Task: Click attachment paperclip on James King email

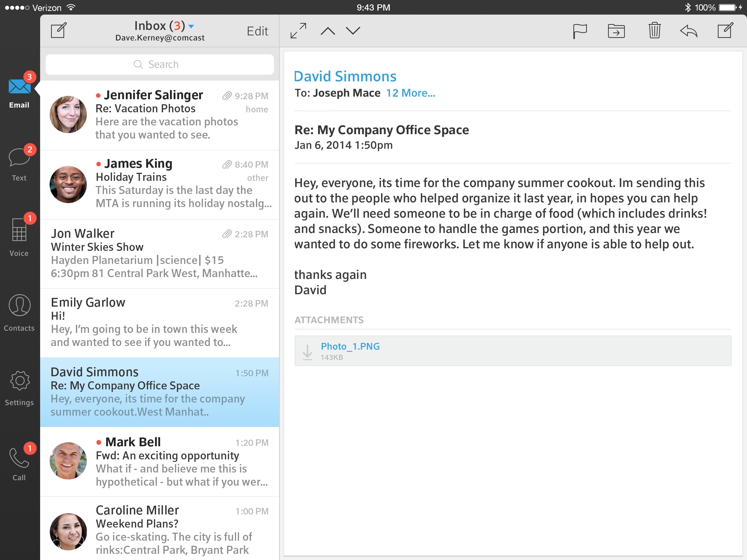Action: point(227,164)
